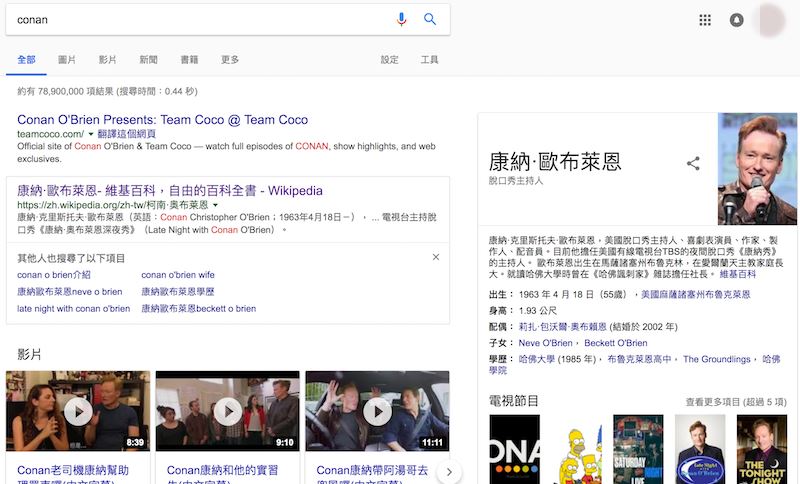This screenshot has height=484, width=800.
Task: Switch to the 影片 tab
Action: pyautogui.click(x=108, y=60)
